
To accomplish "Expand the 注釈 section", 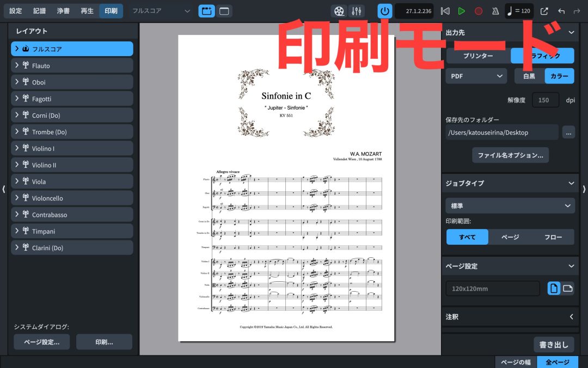I will 571,317.
